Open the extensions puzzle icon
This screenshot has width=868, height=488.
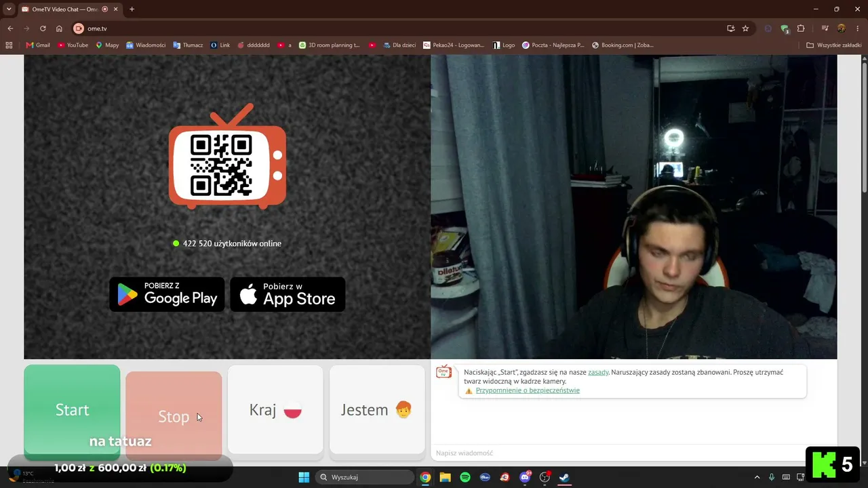[801, 28]
